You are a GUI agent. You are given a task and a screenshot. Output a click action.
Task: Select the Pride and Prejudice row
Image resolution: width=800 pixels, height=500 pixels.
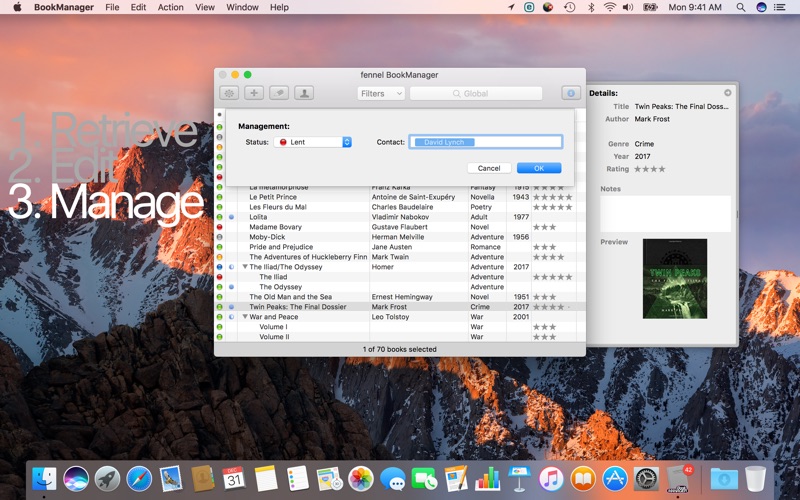pyautogui.click(x=399, y=247)
